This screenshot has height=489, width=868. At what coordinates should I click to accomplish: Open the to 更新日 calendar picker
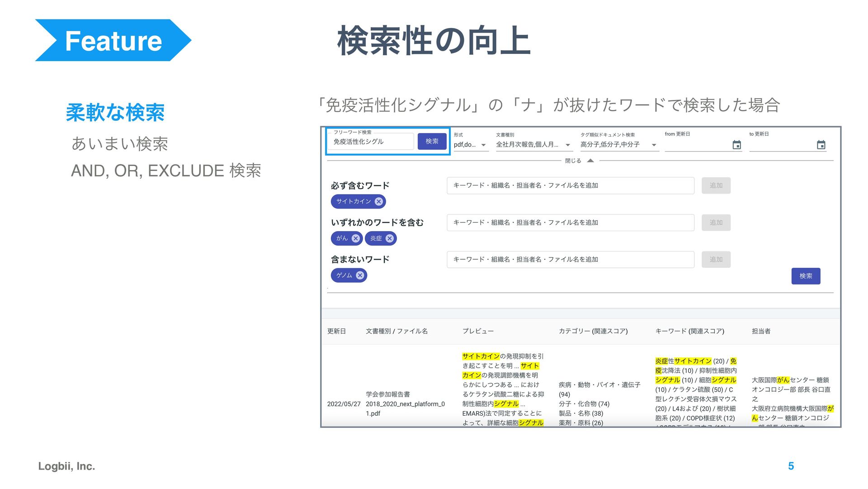click(821, 145)
